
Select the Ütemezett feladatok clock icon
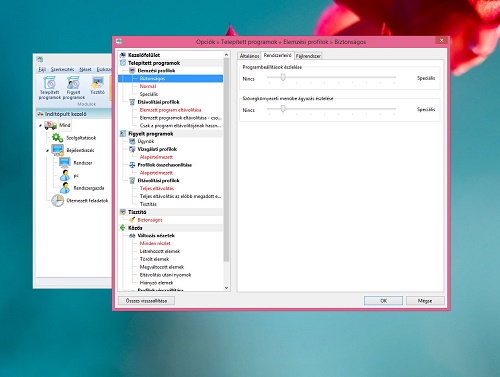[57, 201]
